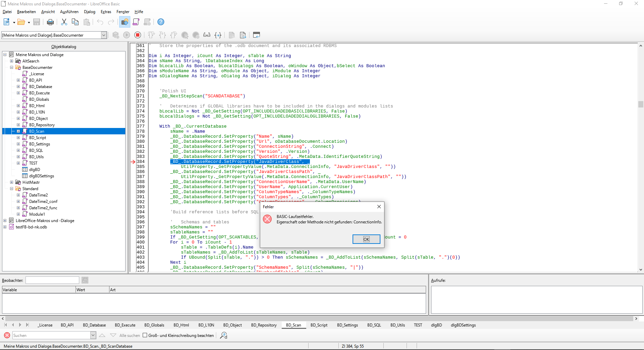Switch to the dlgBDSettings tab
The image size is (644, 350).
[x=463, y=325]
